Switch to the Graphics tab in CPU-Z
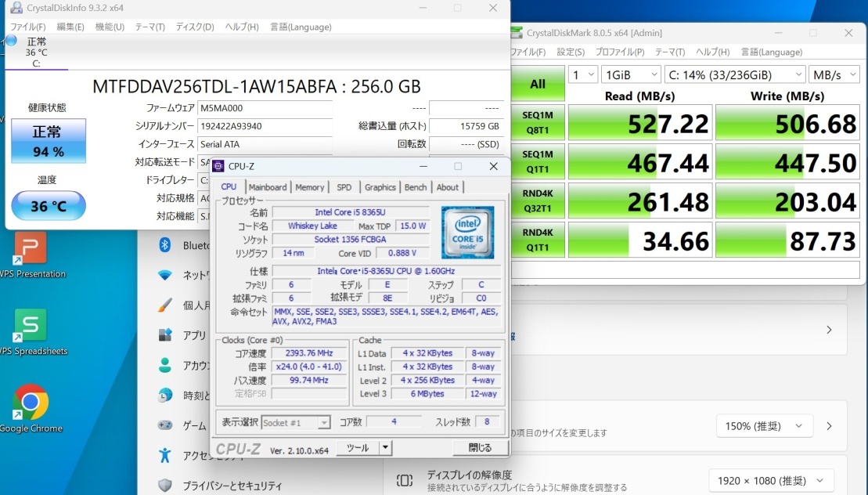This screenshot has width=868, height=495. click(380, 187)
